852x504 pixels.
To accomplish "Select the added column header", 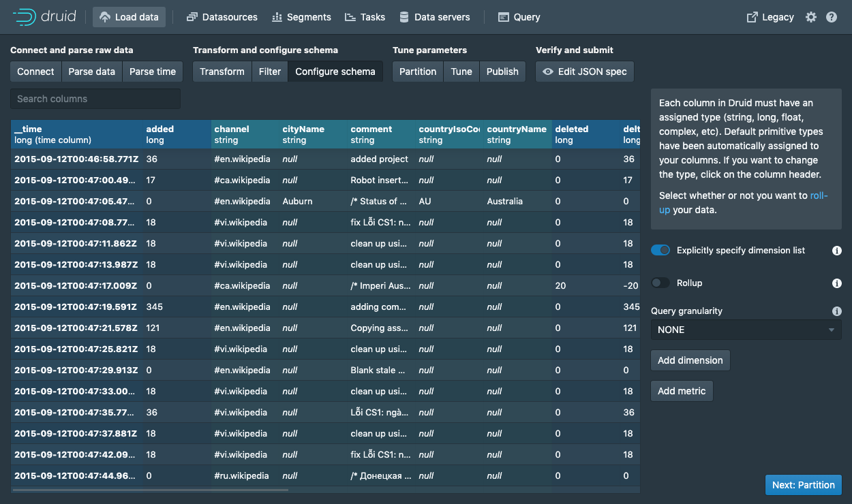I will 177,134.
